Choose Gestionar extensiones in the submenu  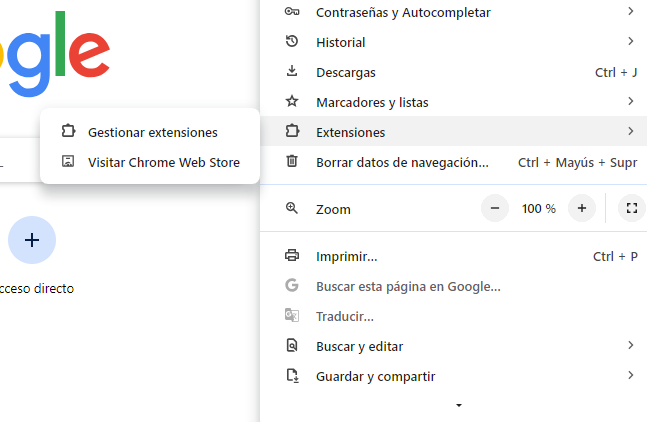point(150,132)
